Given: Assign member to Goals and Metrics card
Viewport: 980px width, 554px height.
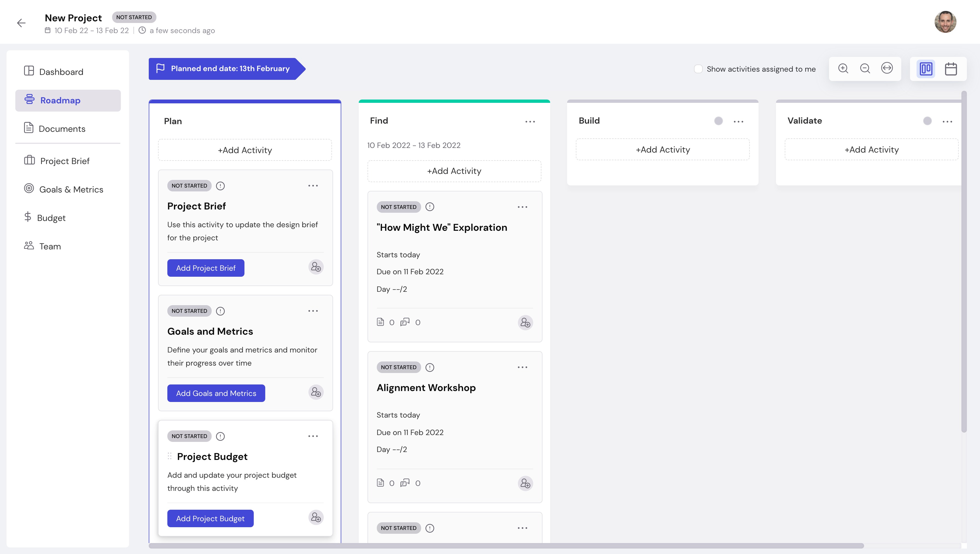Looking at the screenshot, I should [316, 392].
